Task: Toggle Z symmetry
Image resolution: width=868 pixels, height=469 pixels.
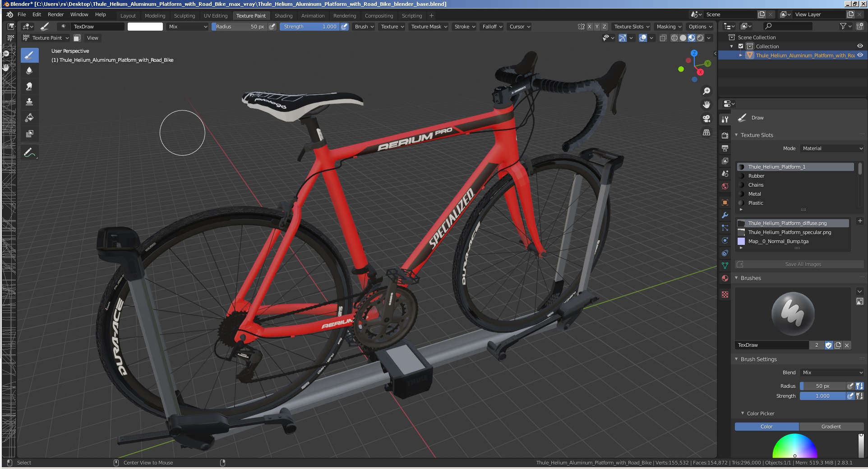Action: pyautogui.click(x=605, y=27)
